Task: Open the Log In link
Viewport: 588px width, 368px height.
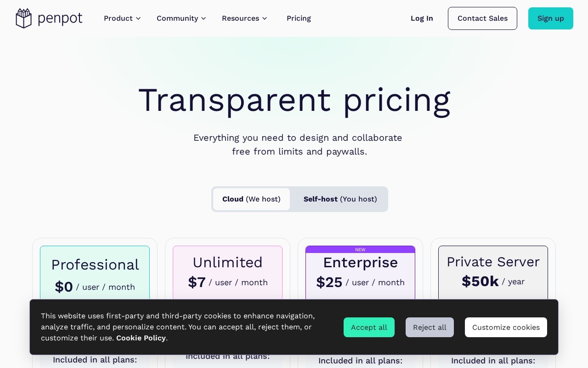Action: [422, 18]
